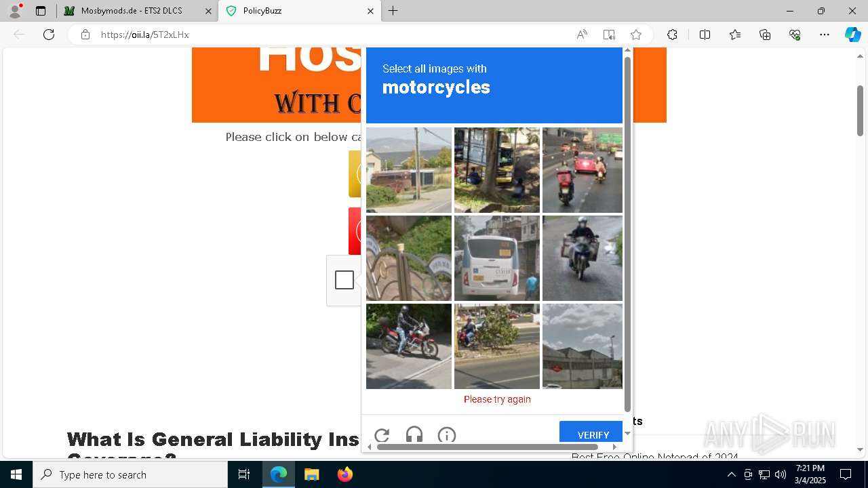Screen dimensions: 868x488
Task: Close the PolicyBuzz tab
Action: [370, 11]
